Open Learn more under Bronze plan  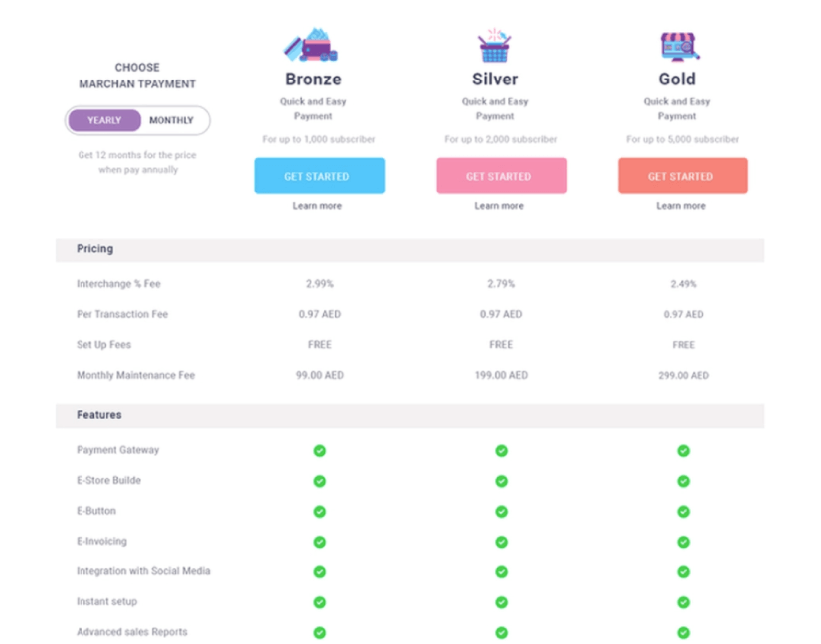pos(318,206)
